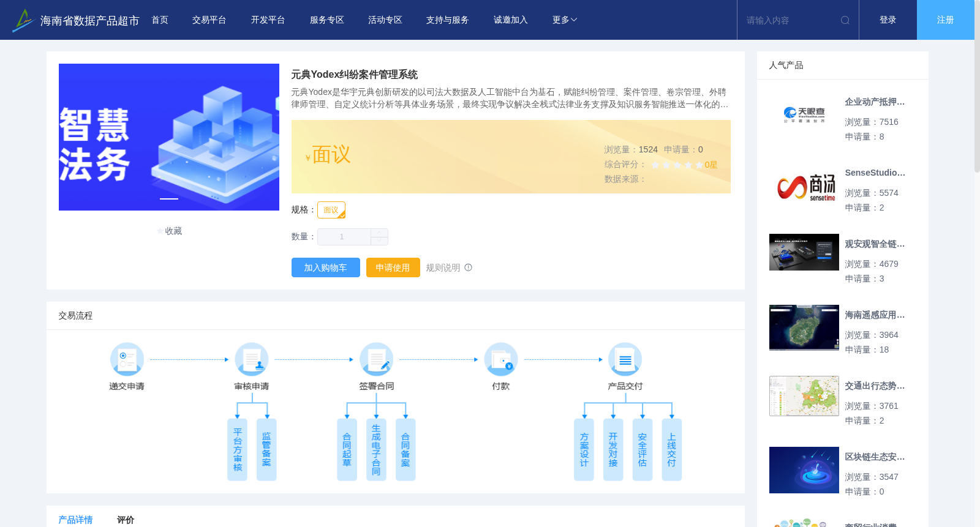Increase quantity with the up stepper

[379, 233]
